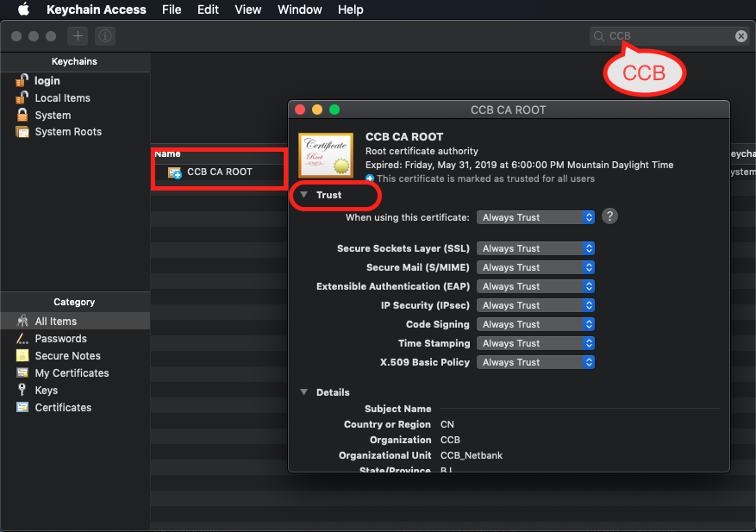756x532 pixels.
Task: Click the All Items keys icon
Action: coord(22,321)
